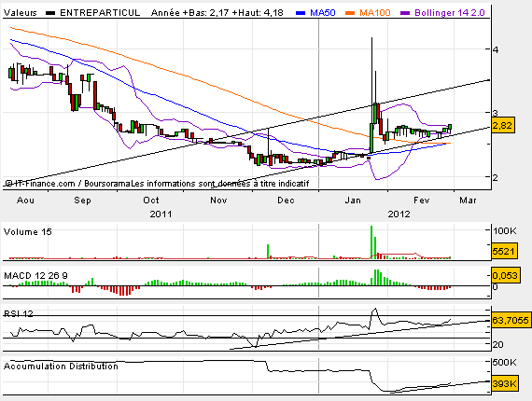532x401 pixels.
Task: Click the RSI peak in January
Action: click(x=375, y=309)
